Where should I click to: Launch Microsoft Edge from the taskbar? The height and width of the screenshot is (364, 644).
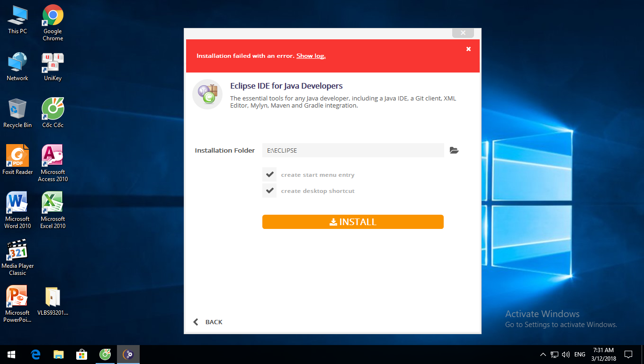pos(35,354)
